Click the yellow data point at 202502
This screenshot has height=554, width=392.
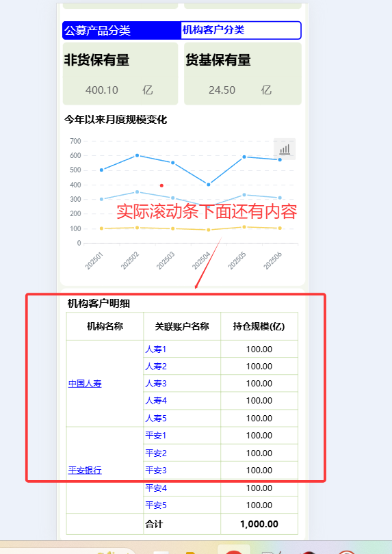click(x=137, y=228)
